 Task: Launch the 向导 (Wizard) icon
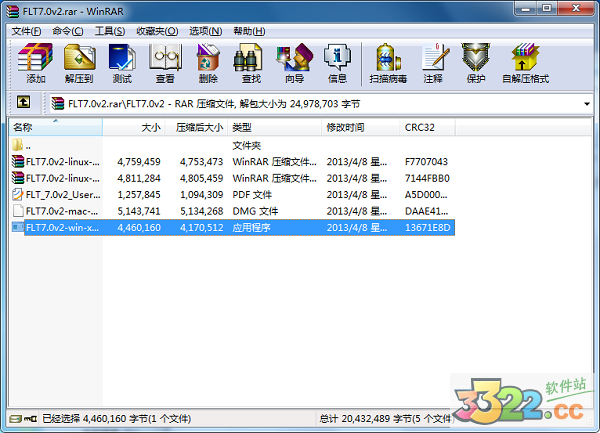(294, 57)
